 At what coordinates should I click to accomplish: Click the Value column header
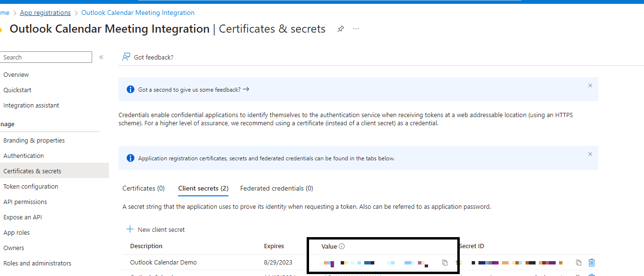click(x=329, y=246)
